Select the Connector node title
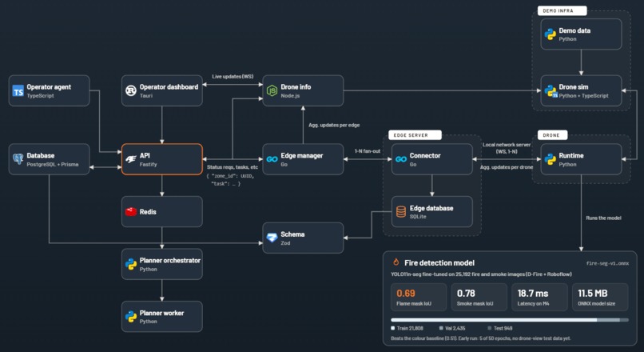This screenshot has width=644, height=352. click(425, 156)
